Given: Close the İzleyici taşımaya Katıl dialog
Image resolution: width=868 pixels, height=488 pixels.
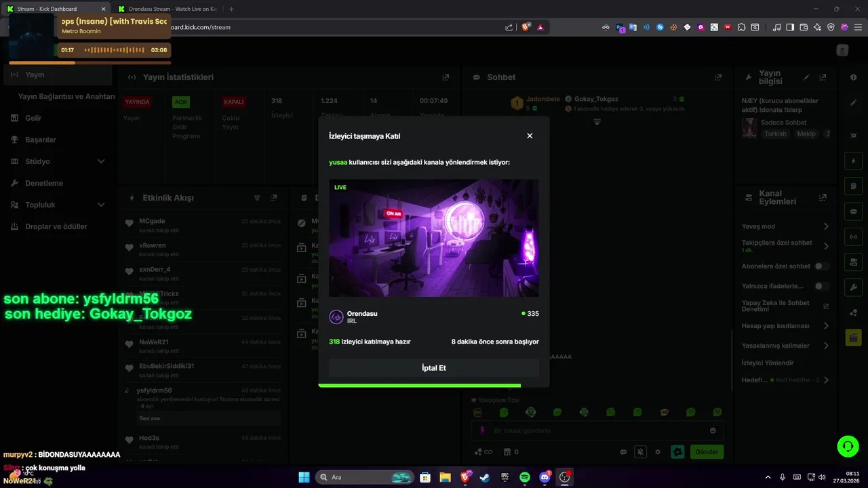Looking at the screenshot, I should (530, 136).
